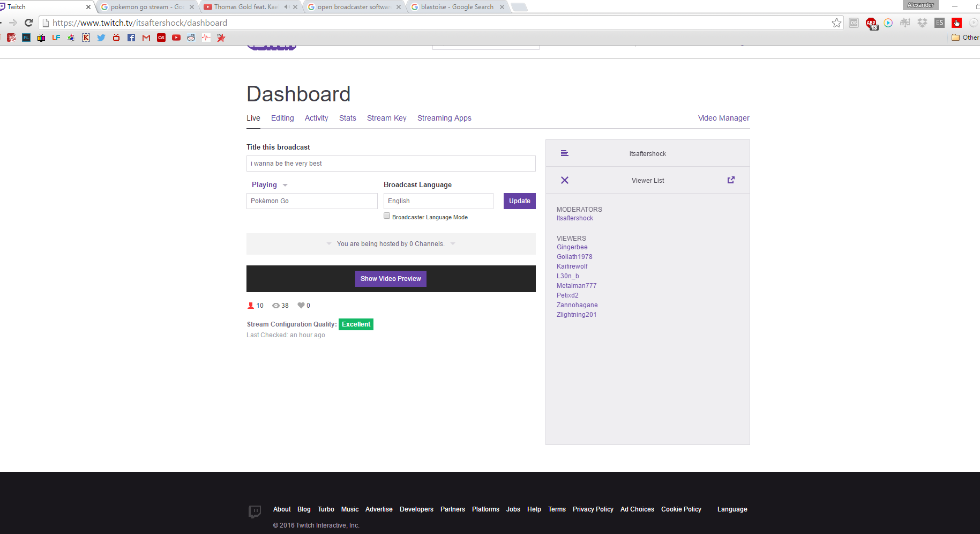Click viewer Zlightning201

point(577,315)
